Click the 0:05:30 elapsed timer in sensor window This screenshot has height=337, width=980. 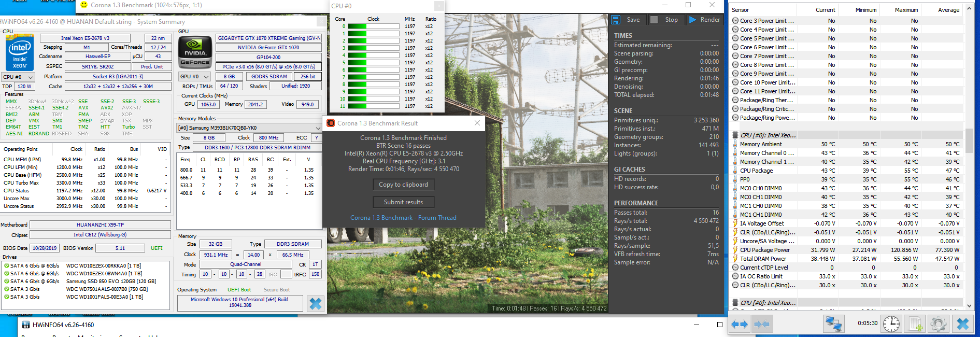868,323
